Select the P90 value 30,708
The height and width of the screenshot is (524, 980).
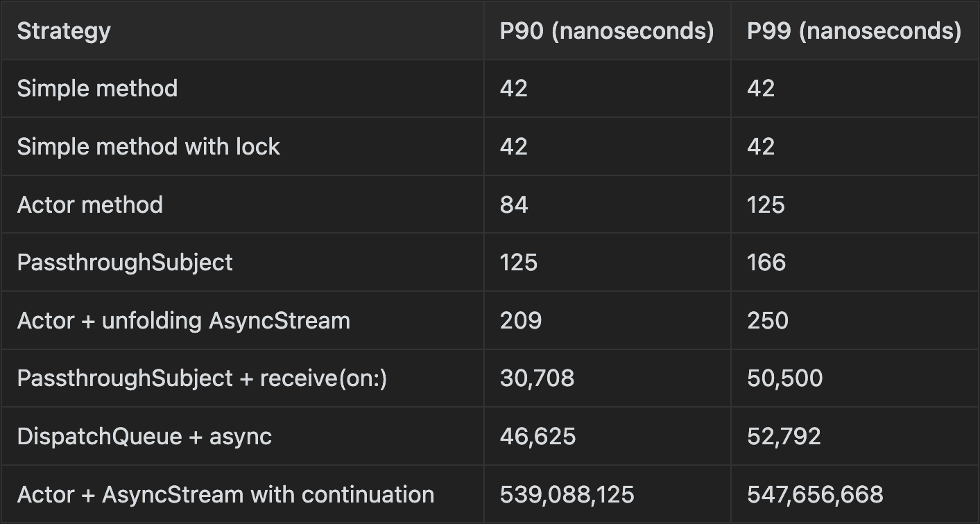pyautogui.click(x=537, y=378)
